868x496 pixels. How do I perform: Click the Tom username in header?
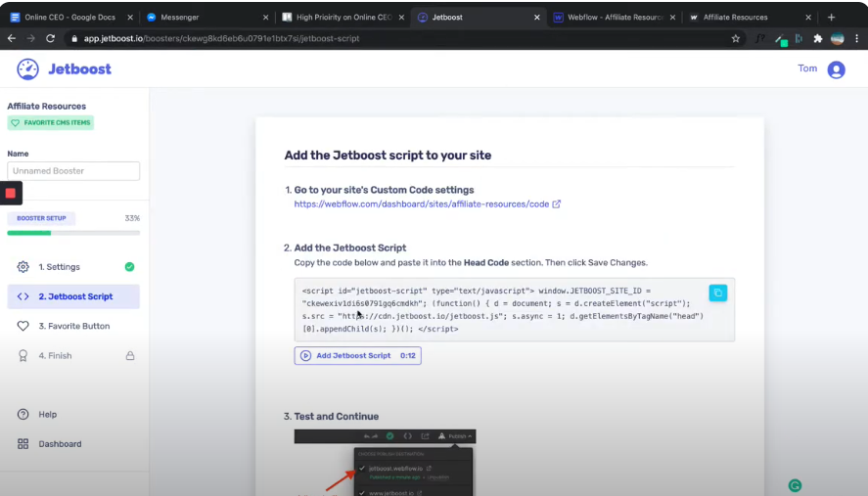pos(807,68)
